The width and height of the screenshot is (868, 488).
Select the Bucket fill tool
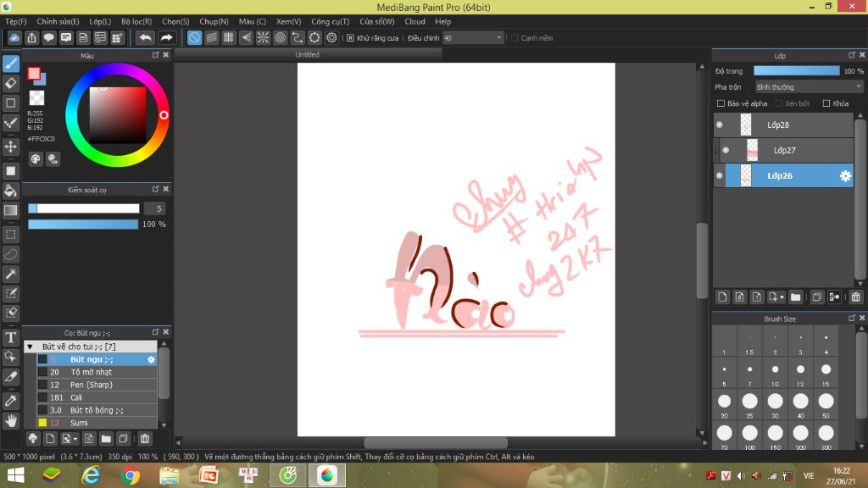point(11,191)
